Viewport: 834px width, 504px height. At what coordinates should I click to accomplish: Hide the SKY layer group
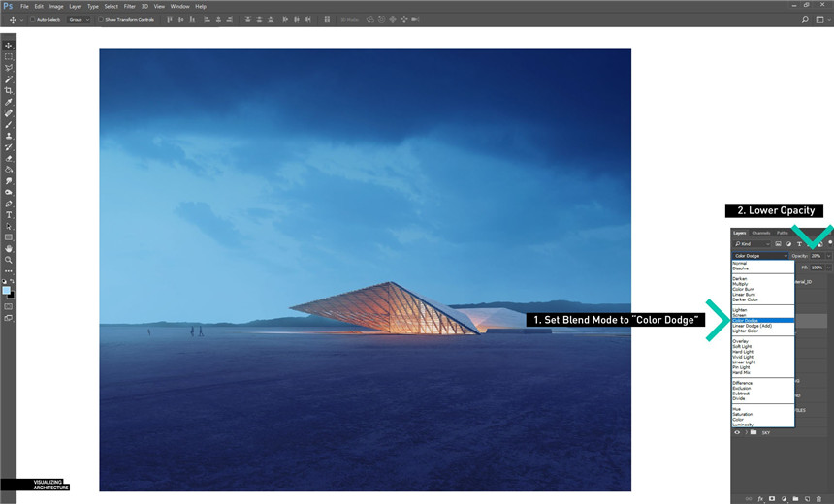coord(737,432)
